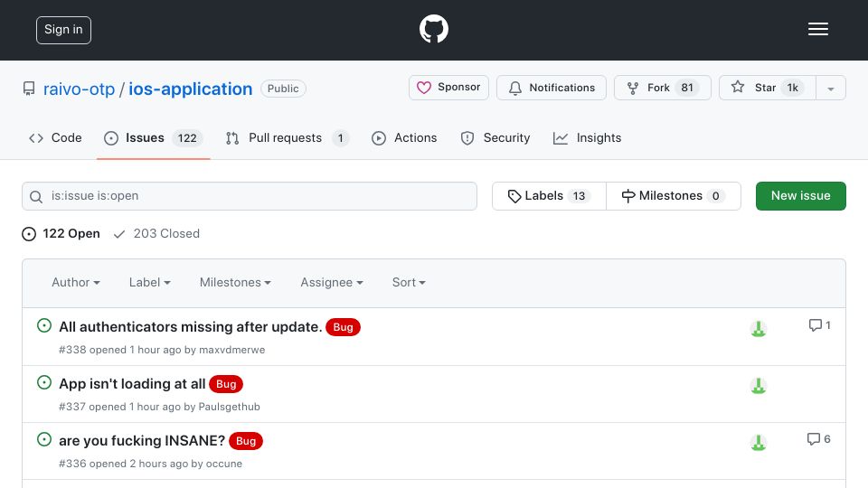Open the Security tab
The width and height of the screenshot is (868, 488).
(x=495, y=137)
